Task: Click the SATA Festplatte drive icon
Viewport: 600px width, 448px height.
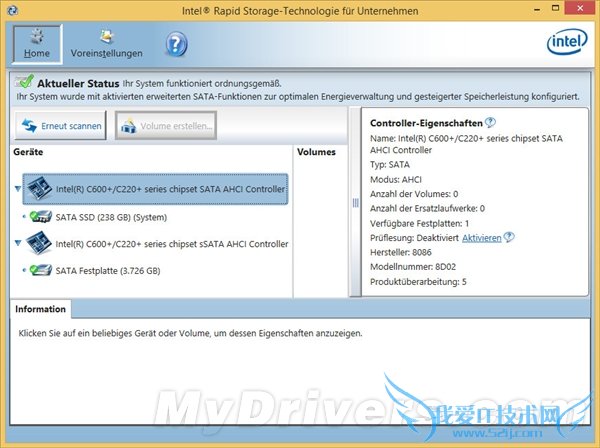Action: (41, 270)
